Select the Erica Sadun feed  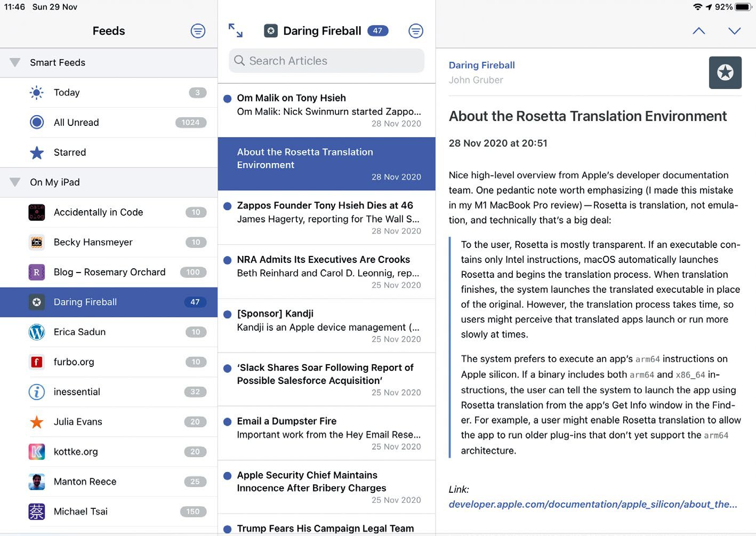pyautogui.click(x=109, y=332)
